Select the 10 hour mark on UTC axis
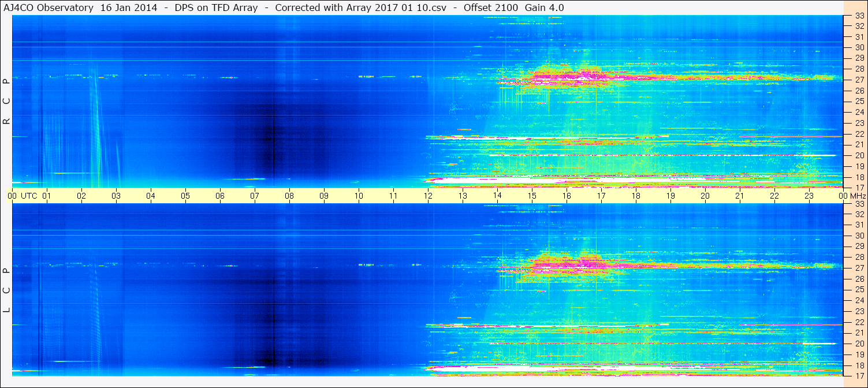Viewport: 868px width, 388px height. pyautogui.click(x=359, y=196)
